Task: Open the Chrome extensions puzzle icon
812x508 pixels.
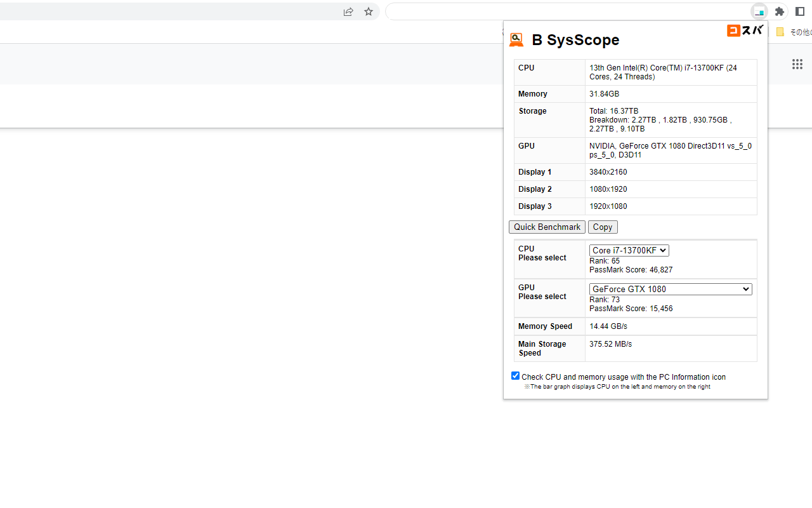Action: 780,11
